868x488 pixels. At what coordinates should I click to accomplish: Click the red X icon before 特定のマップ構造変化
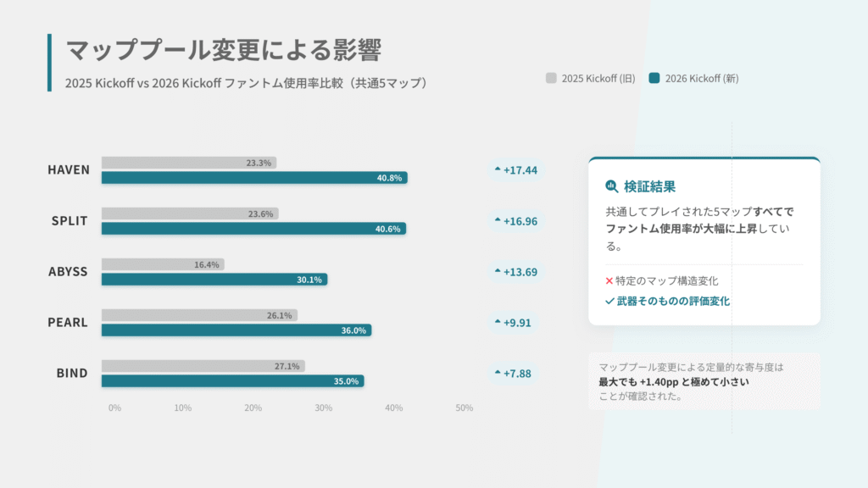click(x=609, y=280)
